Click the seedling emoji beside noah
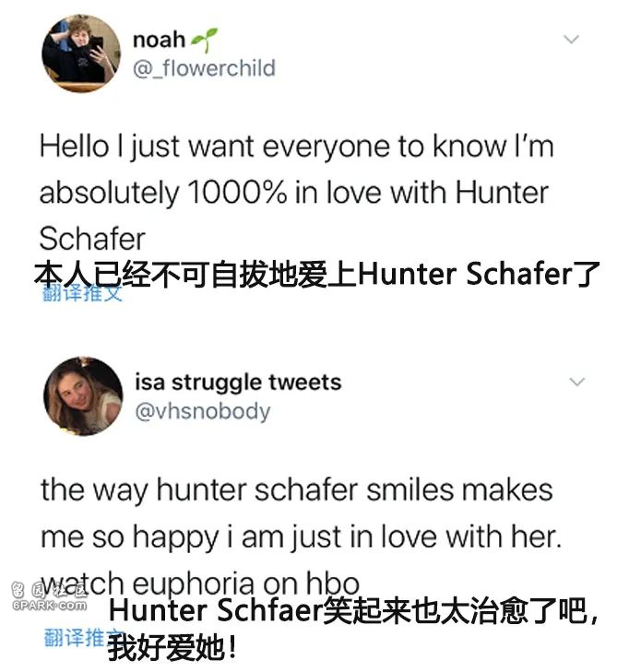The image size is (617, 672). pos(205,40)
